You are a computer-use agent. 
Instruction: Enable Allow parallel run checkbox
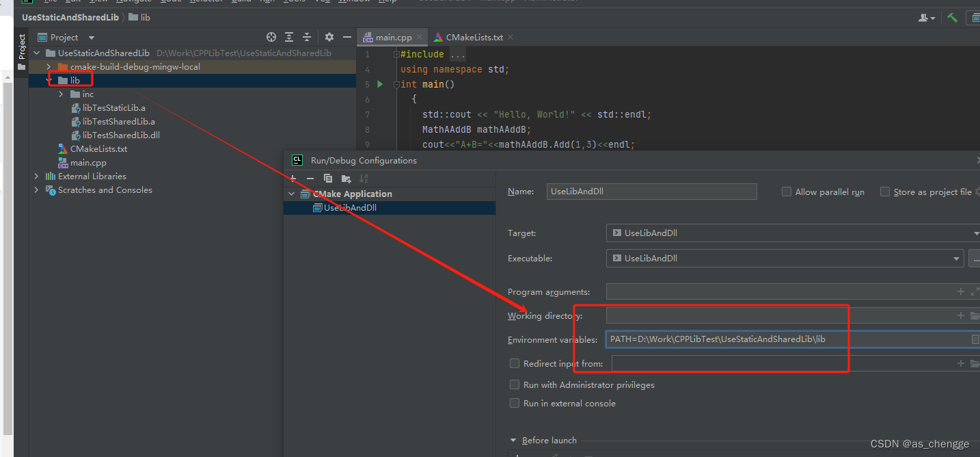click(786, 192)
